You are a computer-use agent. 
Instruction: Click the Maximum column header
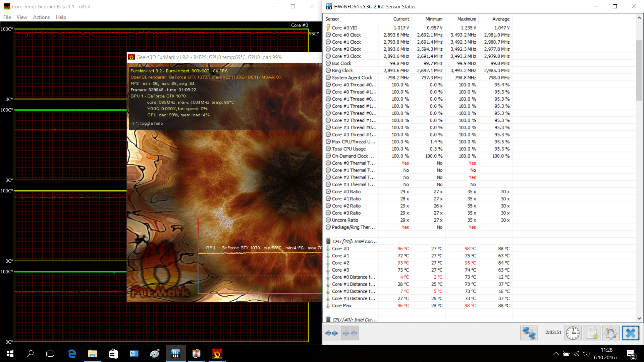pos(466,19)
